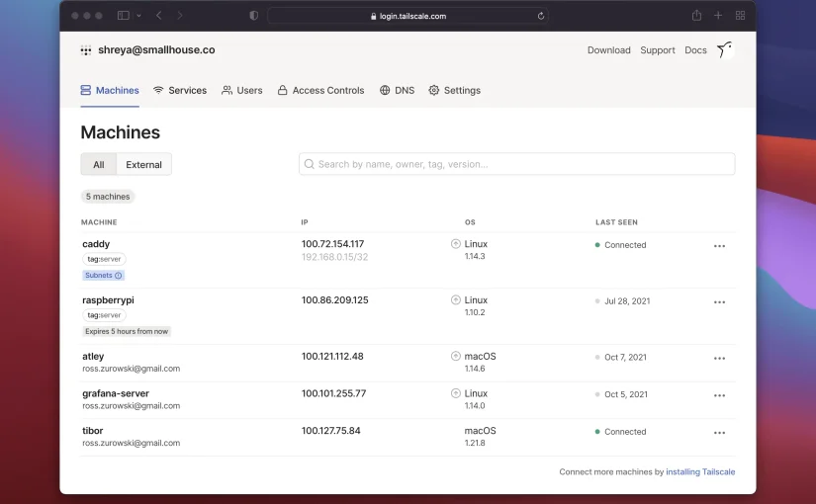Open the options menu for tibor

(719, 433)
